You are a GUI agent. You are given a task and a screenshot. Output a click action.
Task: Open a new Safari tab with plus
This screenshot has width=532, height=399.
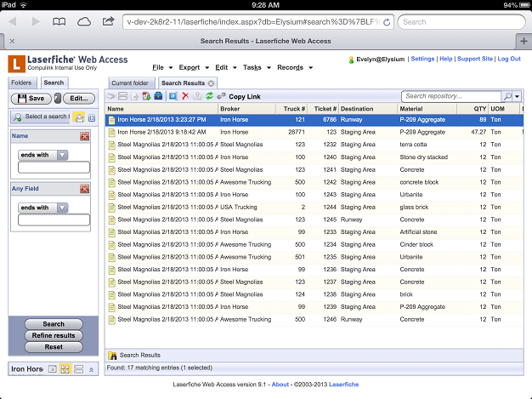[524, 41]
